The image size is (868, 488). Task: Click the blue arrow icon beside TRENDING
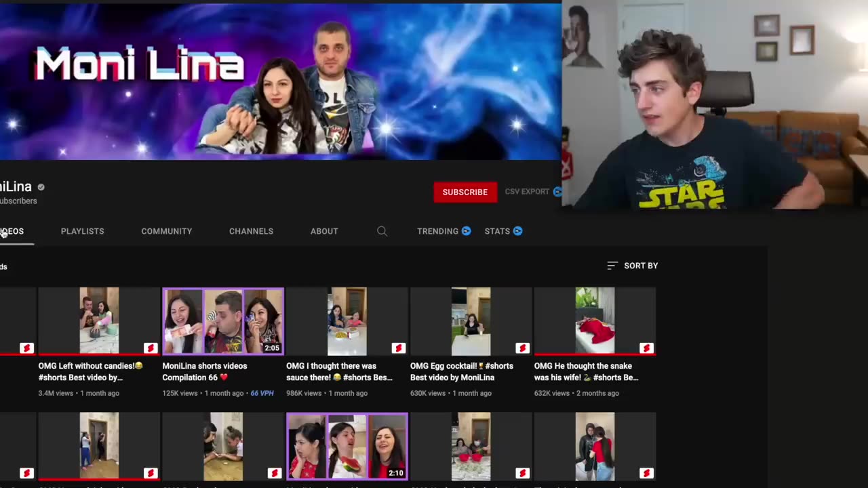(467, 231)
